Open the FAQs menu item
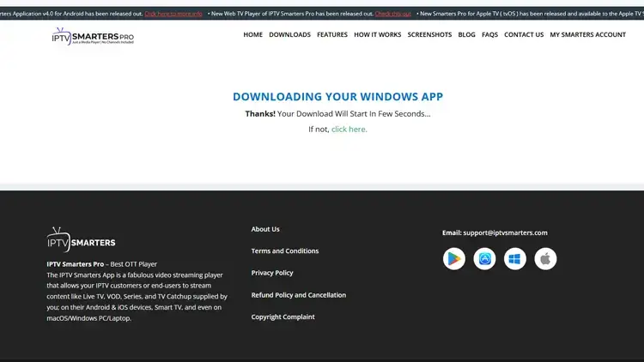The width and height of the screenshot is (644, 362). (x=489, y=34)
